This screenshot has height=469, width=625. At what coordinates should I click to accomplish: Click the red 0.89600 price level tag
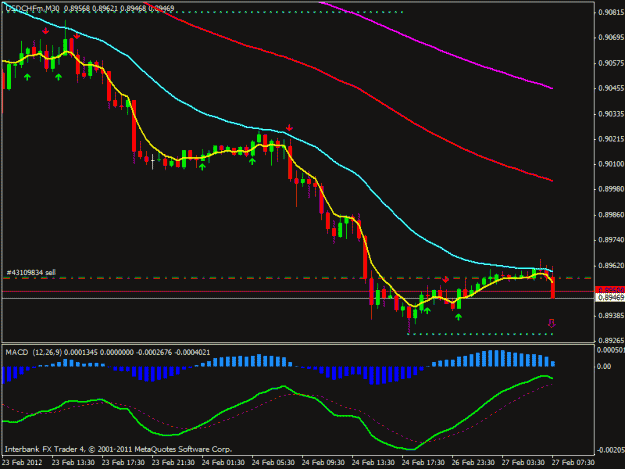(x=610, y=290)
